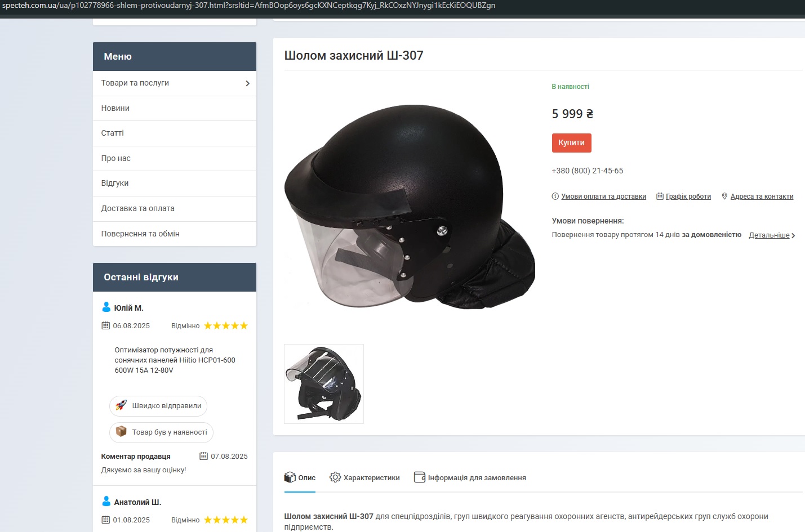The height and width of the screenshot is (532, 805).
Task: Click the main Шолом захисний helmet photo
Action: pyautogui.click(x=410, y=207)
